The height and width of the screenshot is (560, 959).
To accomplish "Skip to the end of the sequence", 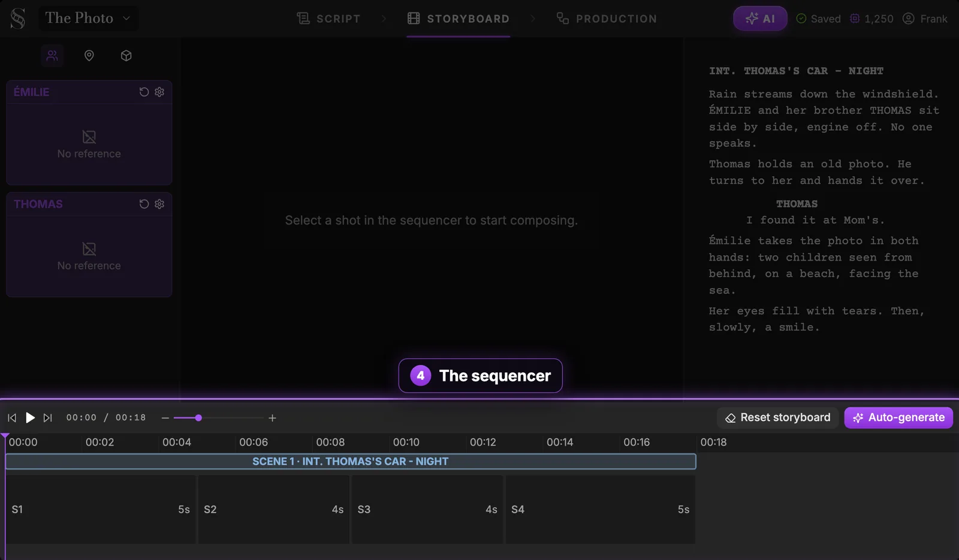I will (48, 418).
